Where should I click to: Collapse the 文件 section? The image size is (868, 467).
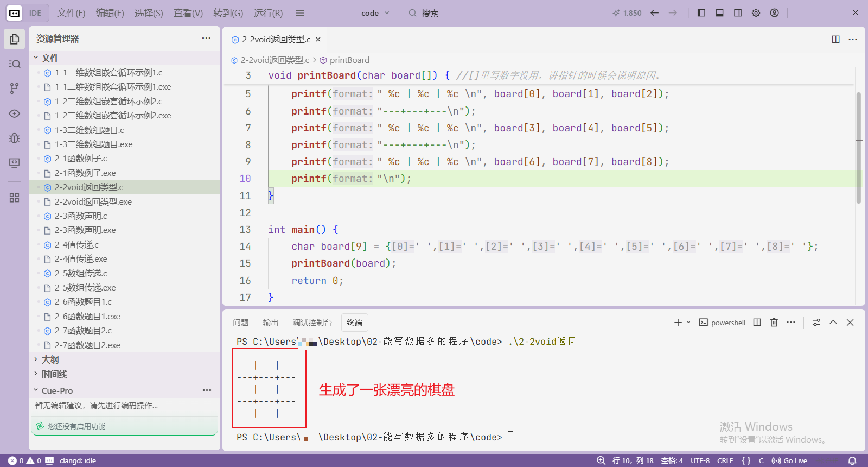coord(125,58)
